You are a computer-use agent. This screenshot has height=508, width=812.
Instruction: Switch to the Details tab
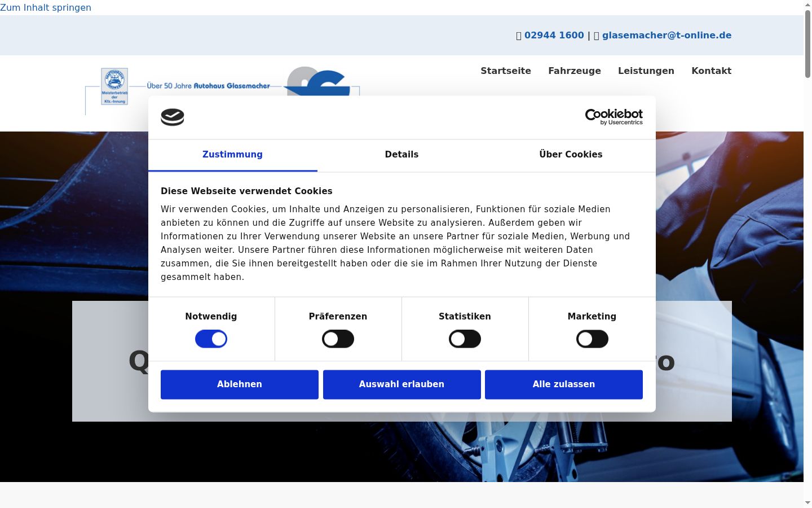401,155
